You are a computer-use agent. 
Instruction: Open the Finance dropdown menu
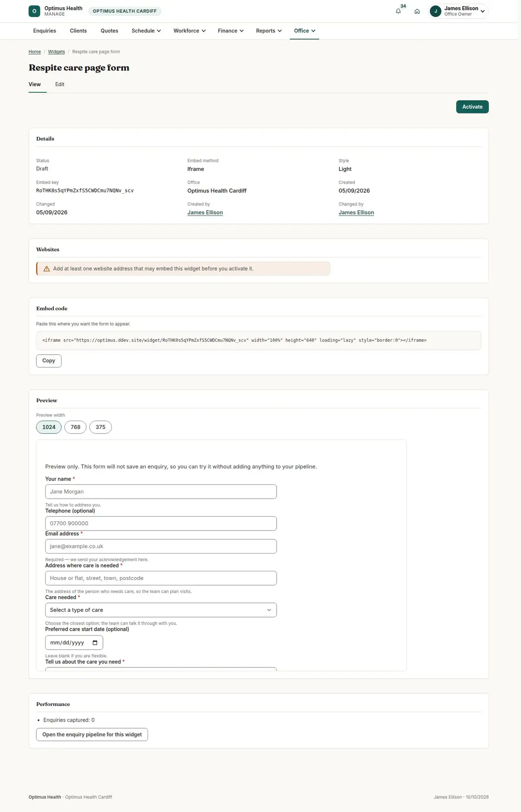coord(231,31)
